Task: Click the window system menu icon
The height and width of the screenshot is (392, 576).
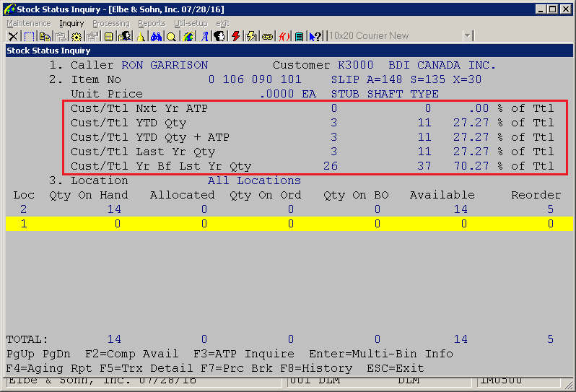Action: tap(9, 9)
